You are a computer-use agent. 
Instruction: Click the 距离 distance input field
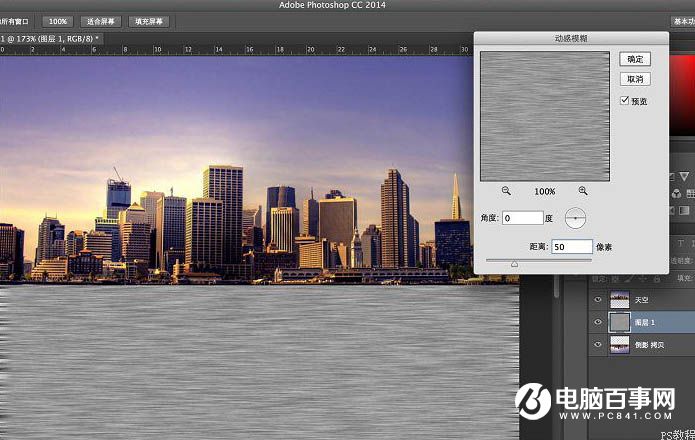point(572,247)
